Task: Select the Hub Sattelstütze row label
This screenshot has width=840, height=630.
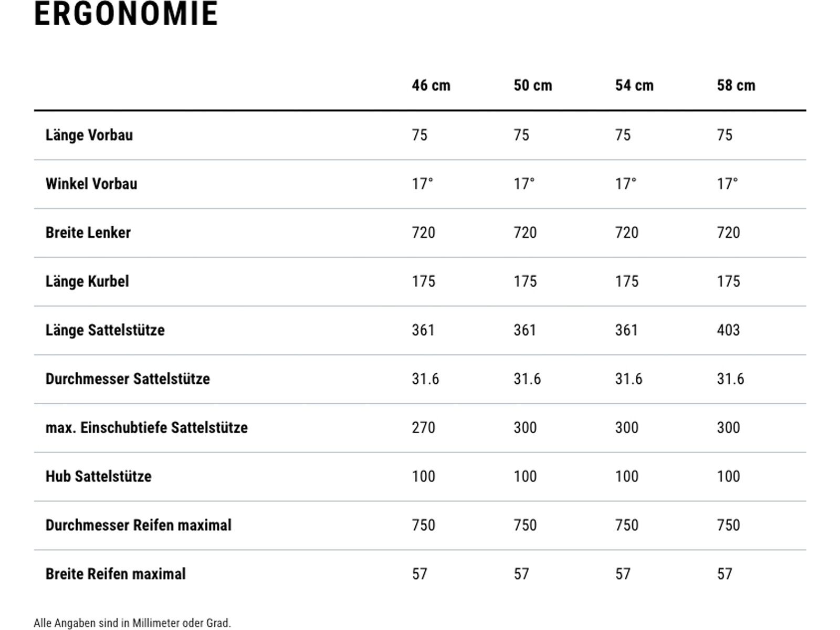Action: pos(99,477)
